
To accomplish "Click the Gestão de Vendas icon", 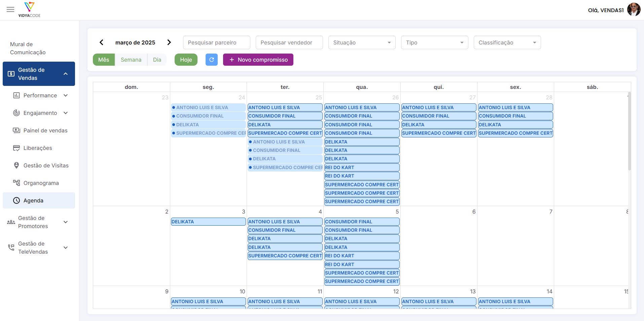I will [x=11, y=74].
